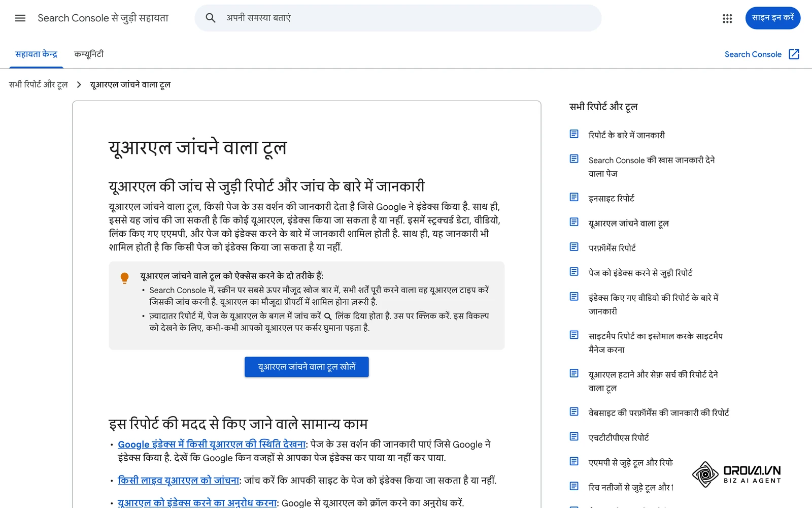Click article icon next to परफ़ॉर्मेंस रिपोर्ट
812x508 pixels.
coord(574,247)
